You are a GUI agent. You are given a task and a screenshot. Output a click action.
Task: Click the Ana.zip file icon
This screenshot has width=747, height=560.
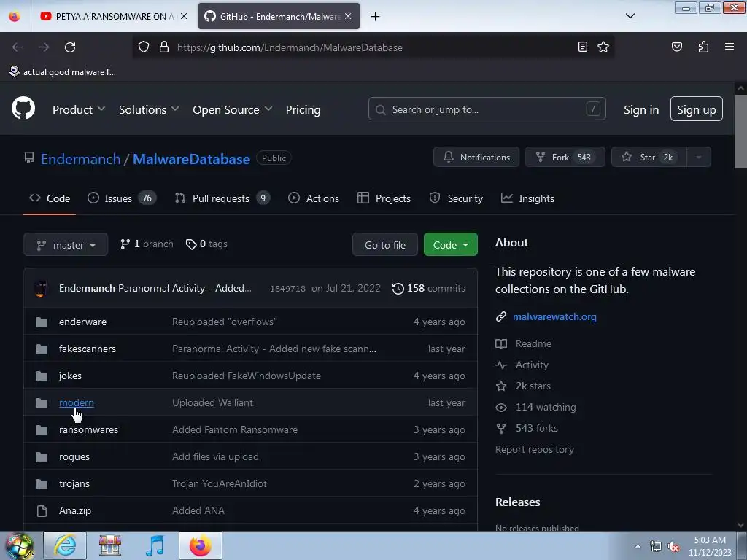[42, 511]
